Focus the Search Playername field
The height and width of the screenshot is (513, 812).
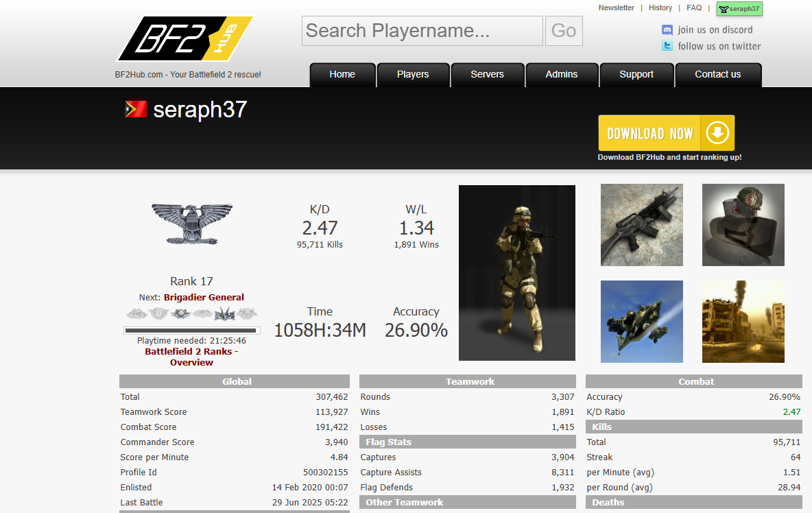coord(422,31)
